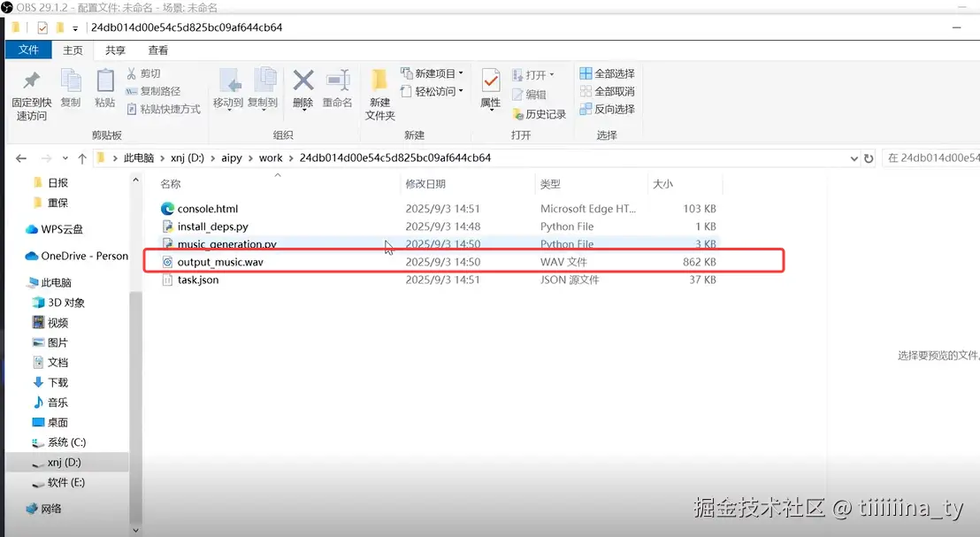
Task: Open OneDrive - Personal in the navigation pane
Action: click(76, 257)
